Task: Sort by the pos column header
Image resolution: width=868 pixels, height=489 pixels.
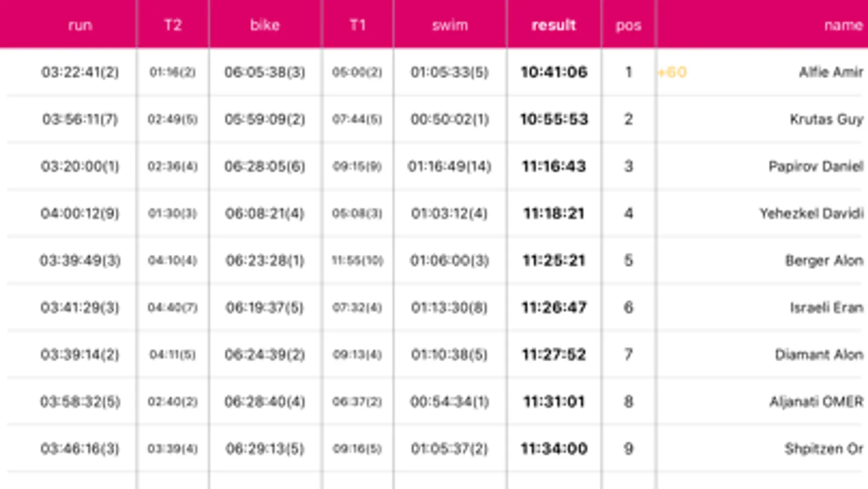Action: click(x=628, y=25)
